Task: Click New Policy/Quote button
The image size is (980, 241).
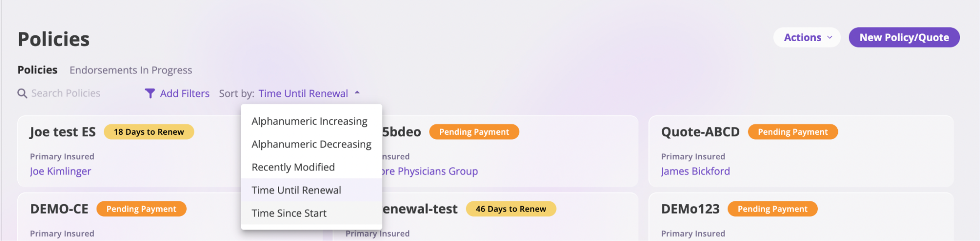Action: [x=904, y=37]
